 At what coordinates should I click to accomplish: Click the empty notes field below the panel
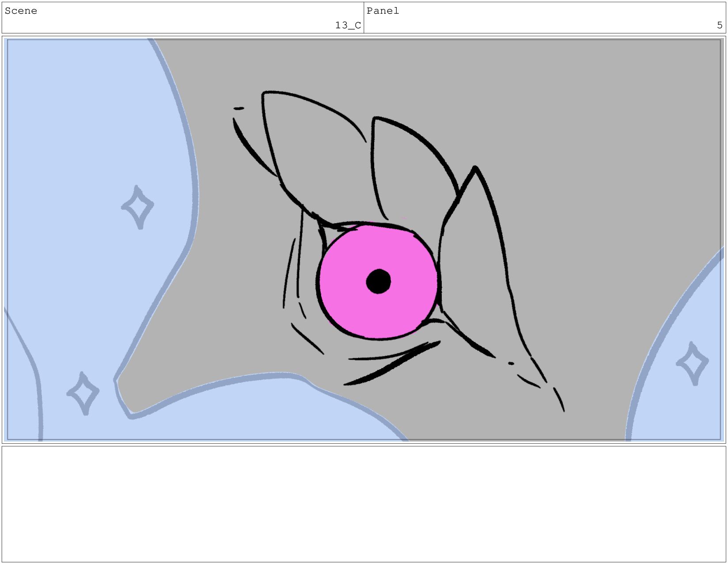click(364, 504)
